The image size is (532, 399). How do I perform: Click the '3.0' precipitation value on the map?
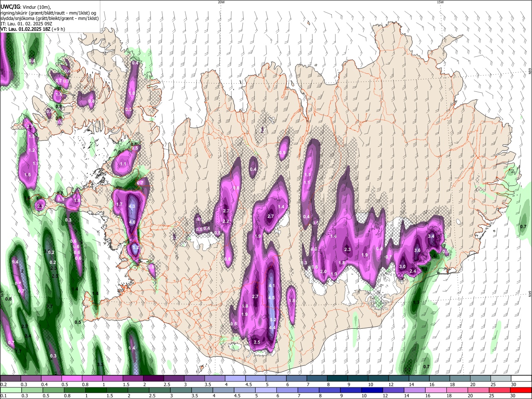pyautogui.click(x=402, y=267)
